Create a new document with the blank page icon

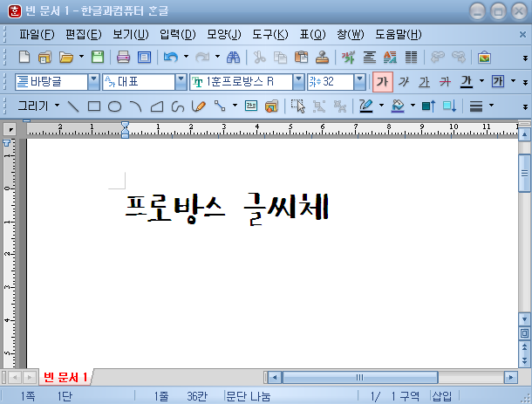click(24, 57)
